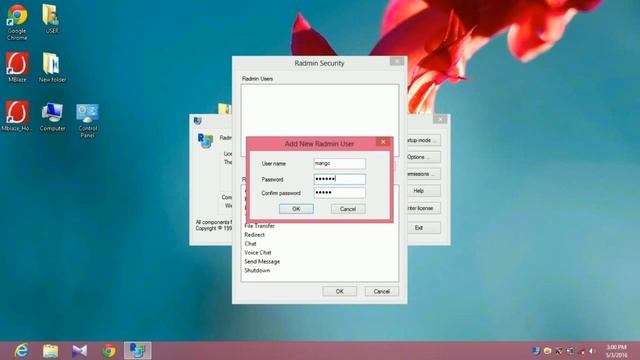Open the Visual Studio taskbar icon
The height and width of the screenshot is (360, 640).
pos(80,351)
